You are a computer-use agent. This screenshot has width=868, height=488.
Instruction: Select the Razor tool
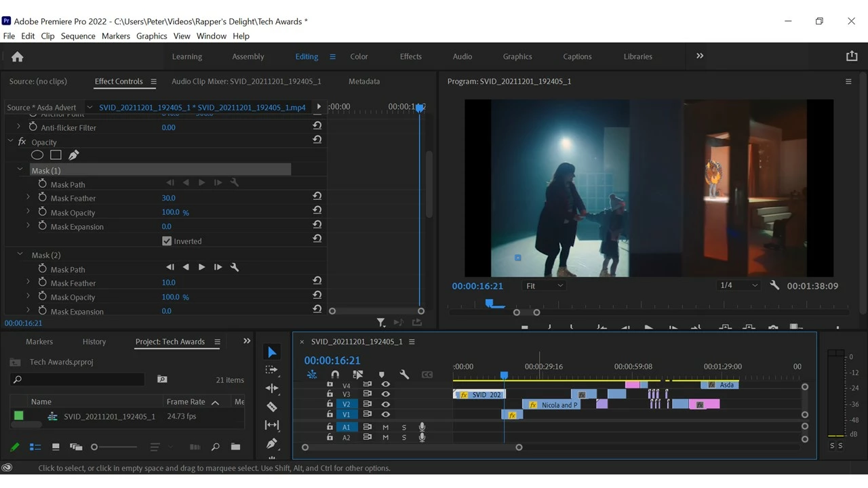[272, 407]
